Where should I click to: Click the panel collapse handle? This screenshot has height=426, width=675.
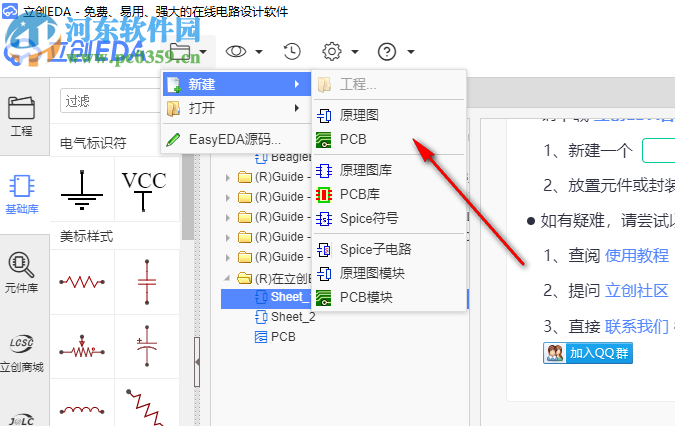(x=197, y=362)
